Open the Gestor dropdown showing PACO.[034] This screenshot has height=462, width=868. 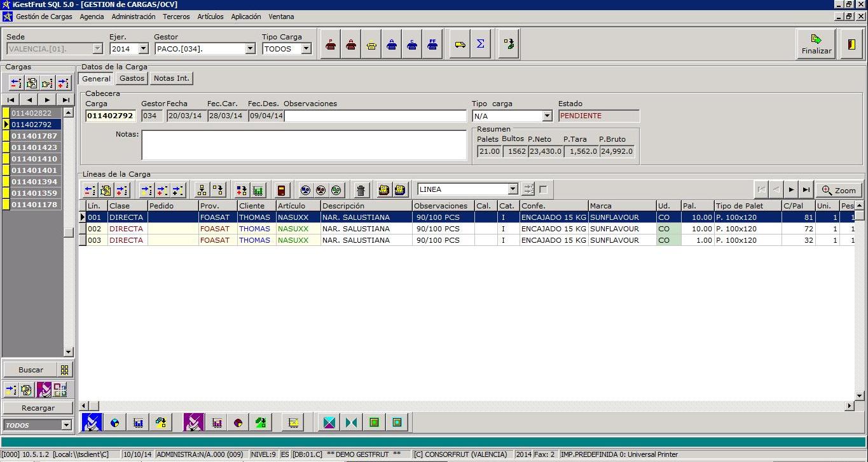tap(250, 49)
